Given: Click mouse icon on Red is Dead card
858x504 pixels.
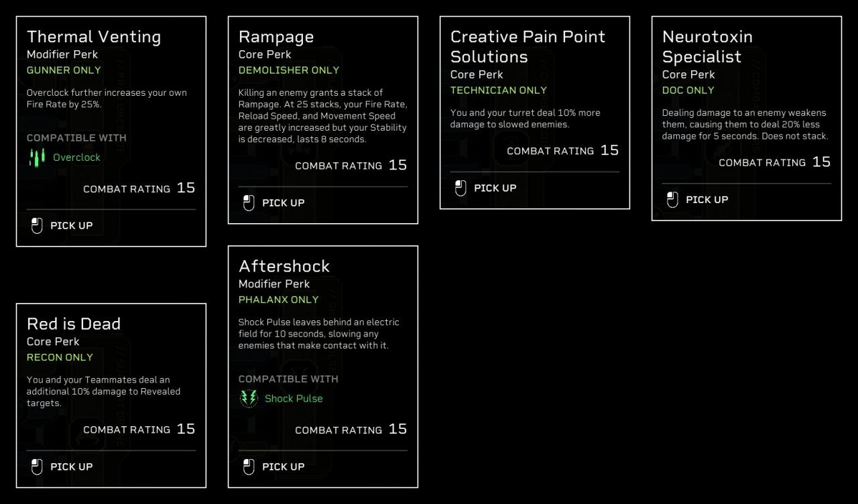Looking at the screenshot, I should (x=37, y=467).
